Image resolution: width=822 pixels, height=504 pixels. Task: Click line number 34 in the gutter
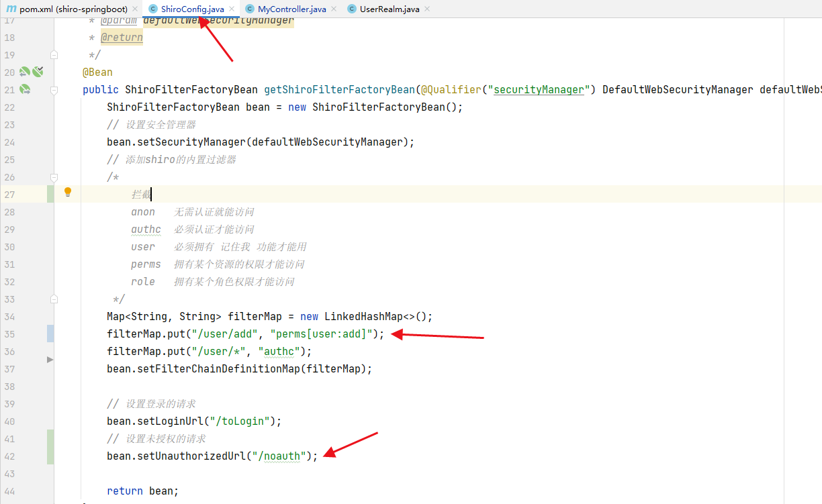[x=9, y=317]
